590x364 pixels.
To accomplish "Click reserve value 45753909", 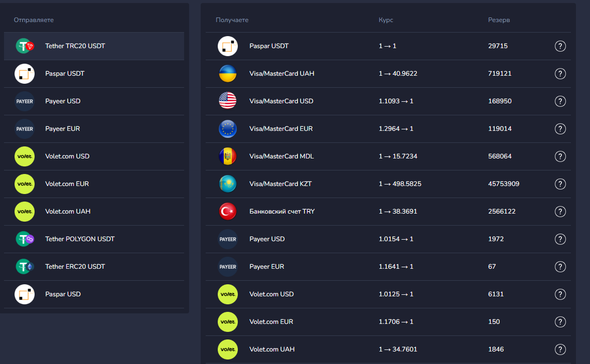I will click(x=504, y=184).
